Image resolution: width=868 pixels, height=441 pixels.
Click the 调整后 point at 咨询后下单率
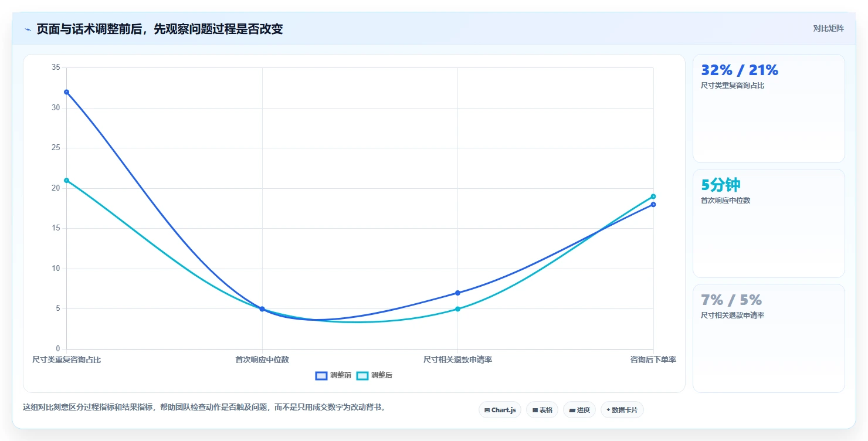(653, 196)
